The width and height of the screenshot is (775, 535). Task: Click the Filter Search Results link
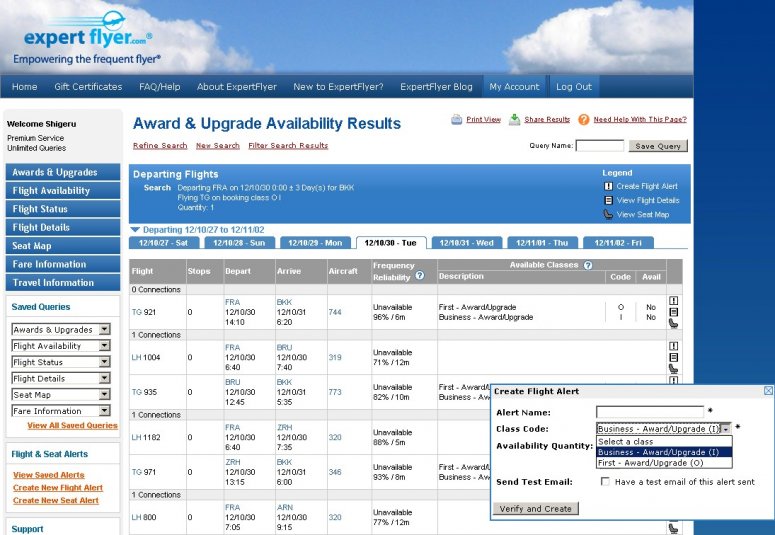tap(288, 145)
